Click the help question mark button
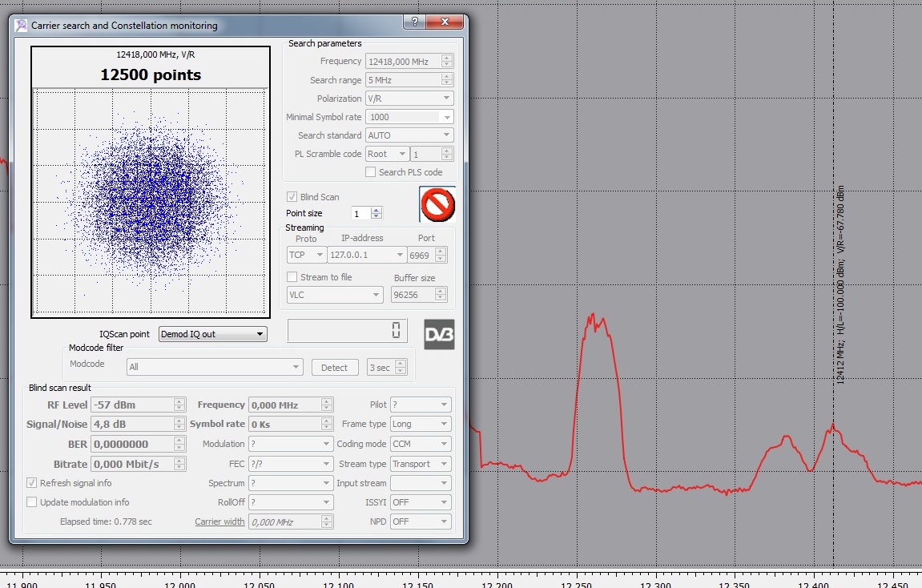The image size is (922, 588). point(415,22)
